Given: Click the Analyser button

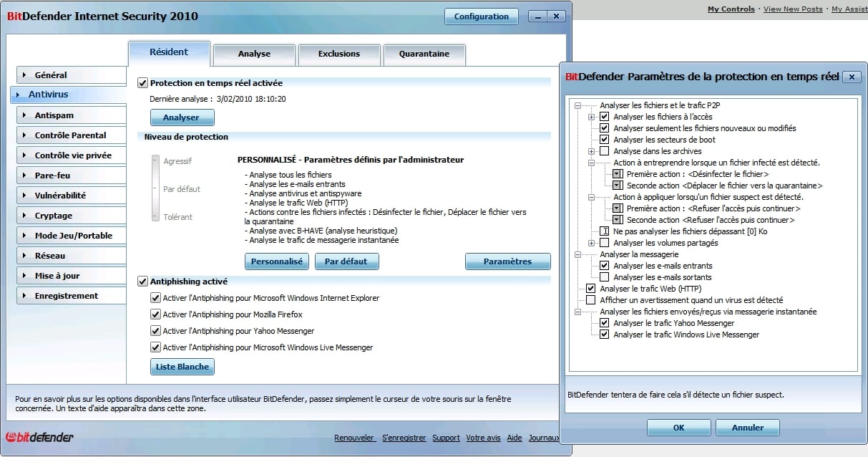Looking at the screenshot, I should (x=182, y=117).
